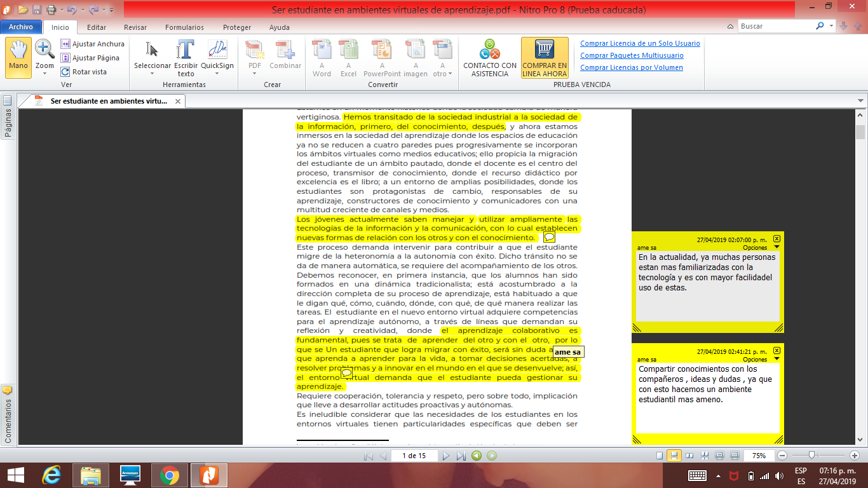Enable single page view mode
Image resolution: width=868 pixels, height=488 pixels.
(x=660, y=456)
